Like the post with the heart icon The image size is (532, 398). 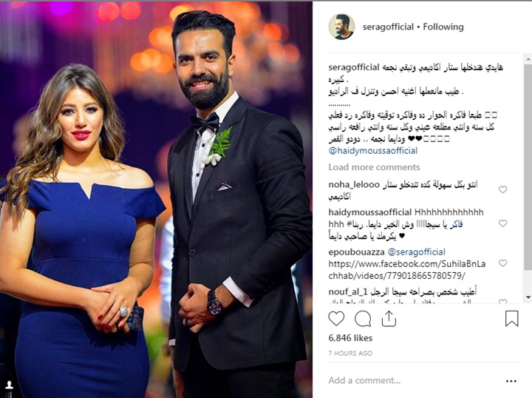click(x=336, y=319)
